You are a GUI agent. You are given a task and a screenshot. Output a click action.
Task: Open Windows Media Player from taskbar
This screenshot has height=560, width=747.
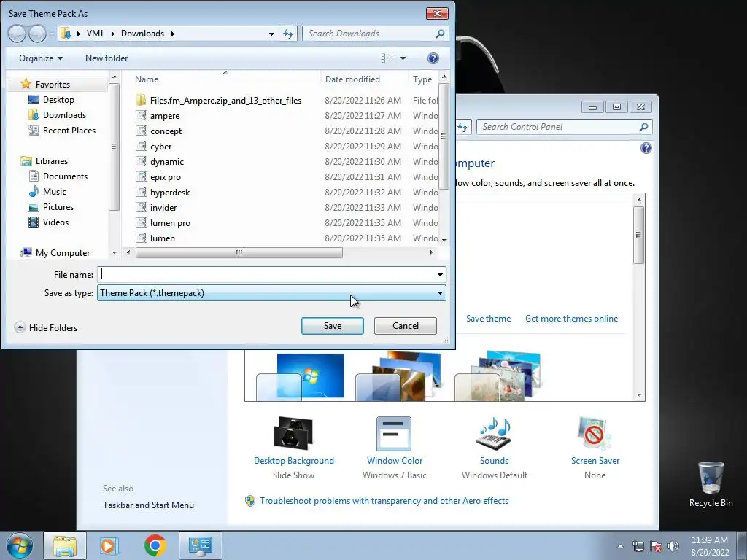[x=109, y=545]
